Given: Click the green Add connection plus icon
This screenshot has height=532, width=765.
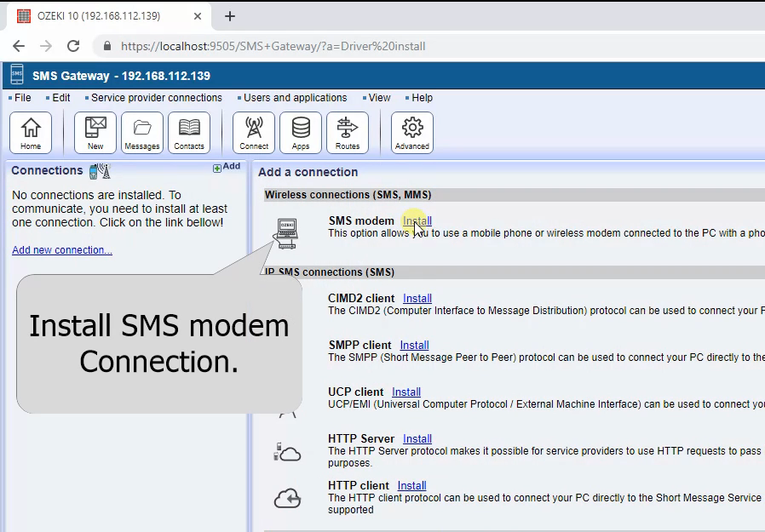Looking at the screenshot, I should [219, 167].
